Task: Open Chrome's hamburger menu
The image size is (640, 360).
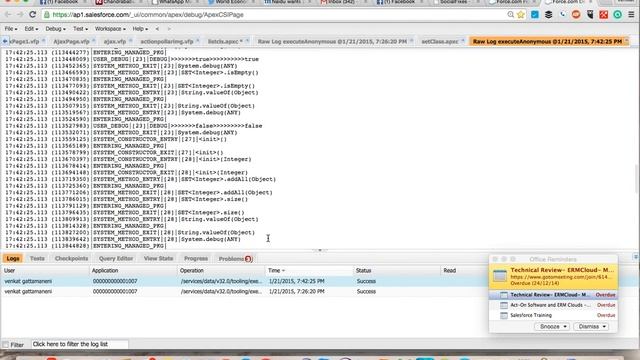Action: pos(631,15)
